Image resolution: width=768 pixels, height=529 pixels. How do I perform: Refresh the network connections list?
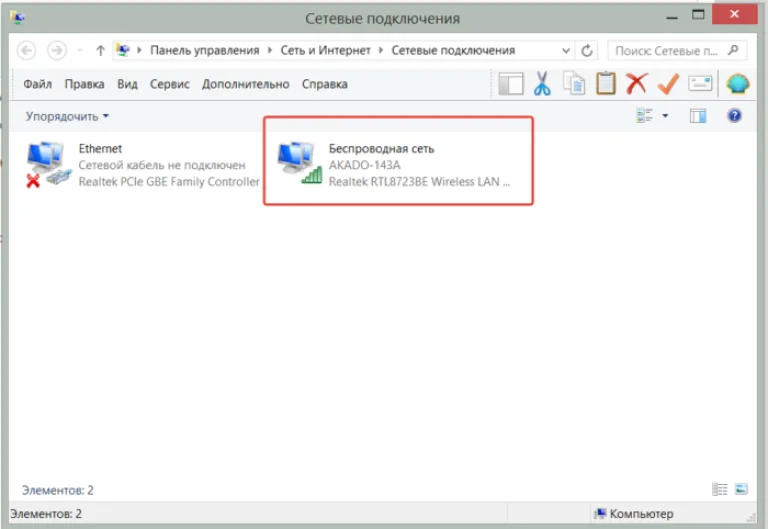[x=587, y=50]
